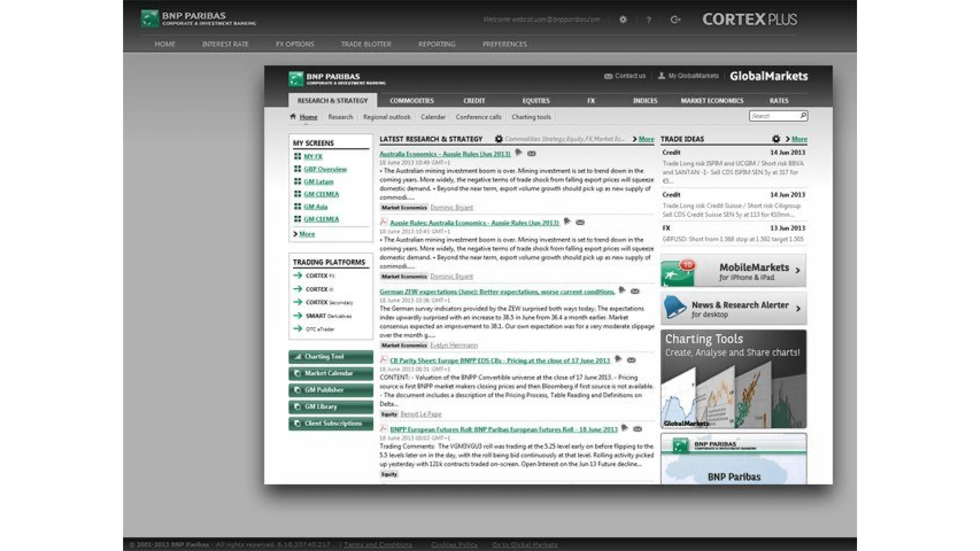Open Latest Research & Strategy gear settings
This screenshot has height=551, width=980.
point(499,139)
